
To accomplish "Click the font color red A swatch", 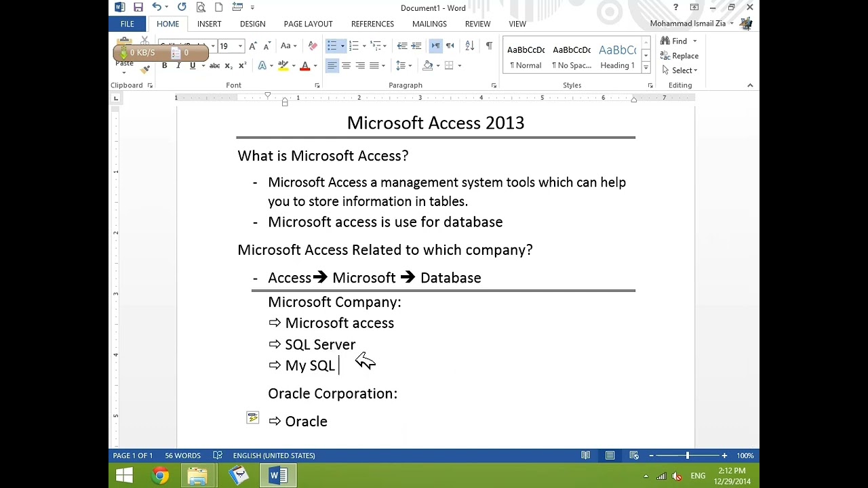I will tap(304, 66).
